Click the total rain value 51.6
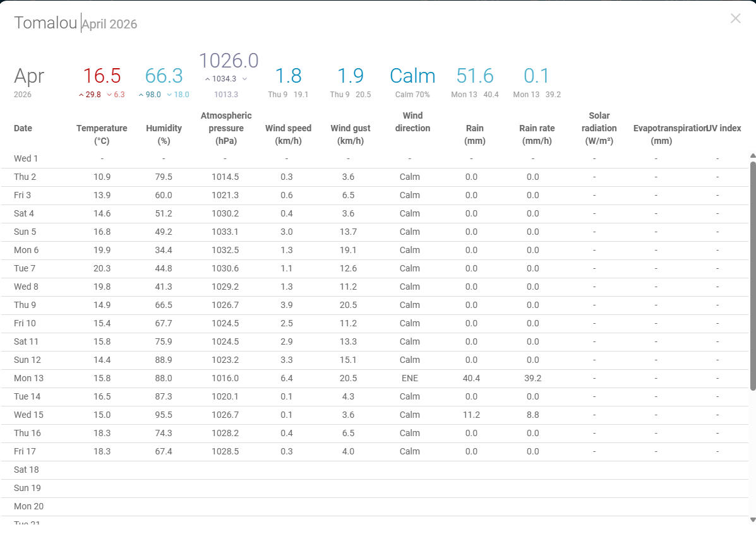Screen dimensions: 756x539 click(474, 76)
